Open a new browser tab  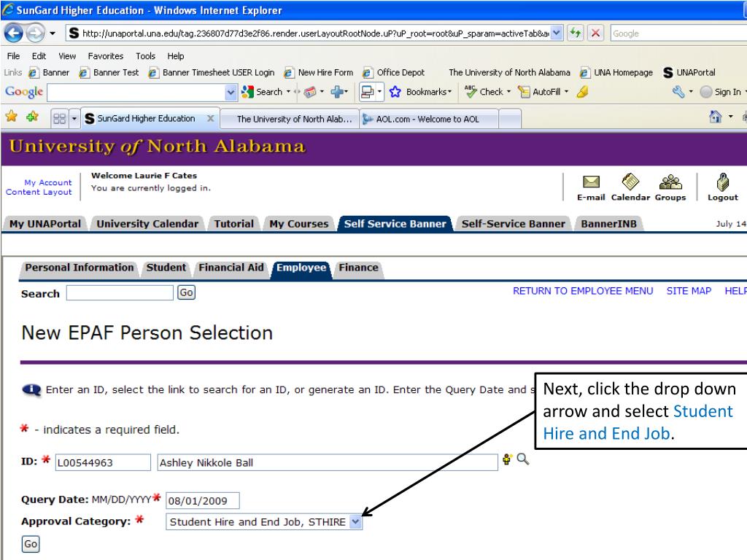tap(510, 119)
